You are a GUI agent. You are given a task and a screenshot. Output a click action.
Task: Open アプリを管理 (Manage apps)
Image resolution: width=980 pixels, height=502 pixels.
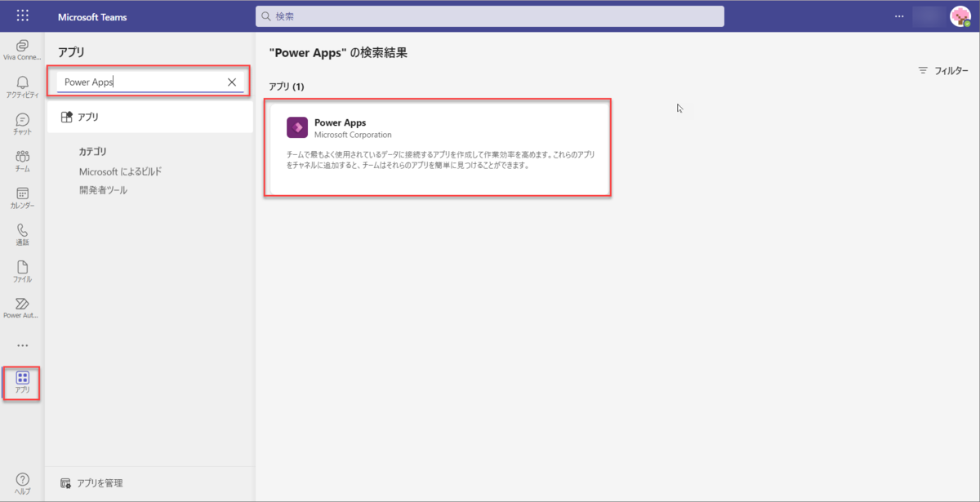(92, 483)
